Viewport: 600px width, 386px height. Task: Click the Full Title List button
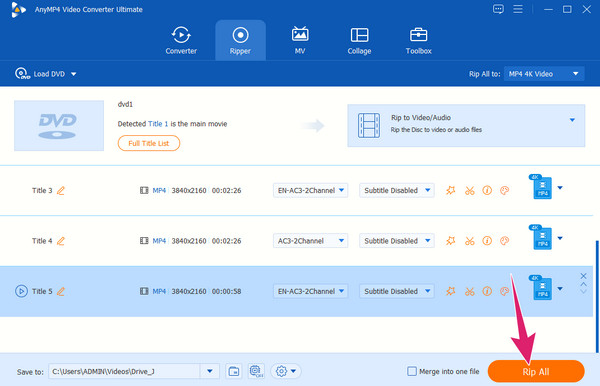[149, 143]
